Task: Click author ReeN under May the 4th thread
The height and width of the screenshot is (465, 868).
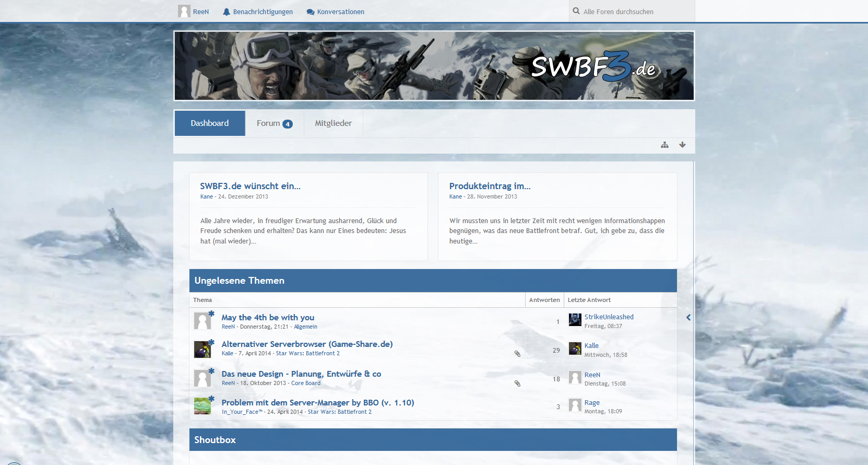Action: click(228, 327)
